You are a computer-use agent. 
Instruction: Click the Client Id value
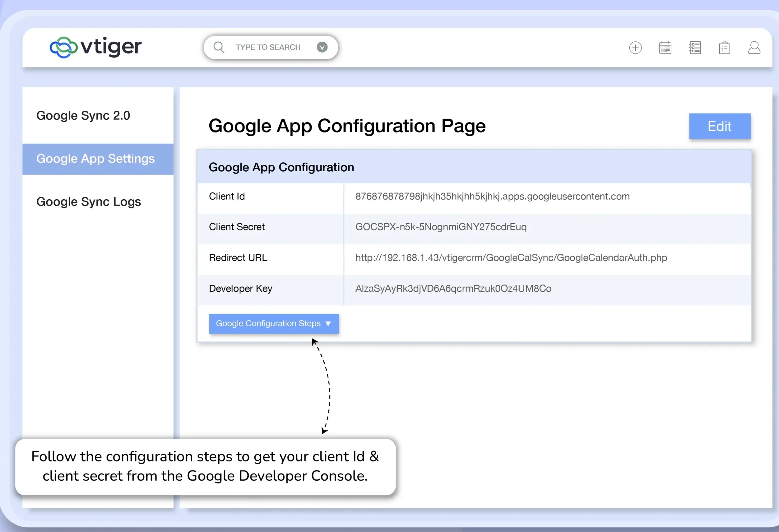tap(492, 196)
